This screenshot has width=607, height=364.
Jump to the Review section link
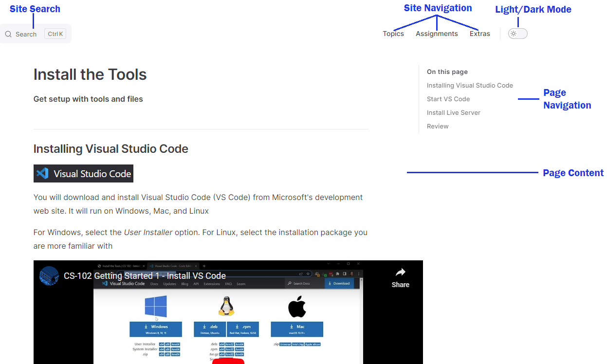(x=438, y=126)
